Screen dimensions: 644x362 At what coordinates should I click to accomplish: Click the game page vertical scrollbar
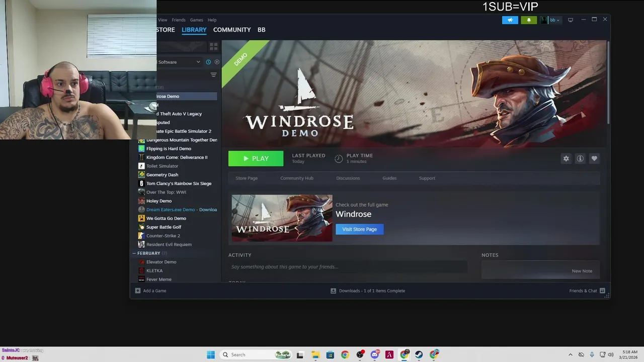click(608, 83)
